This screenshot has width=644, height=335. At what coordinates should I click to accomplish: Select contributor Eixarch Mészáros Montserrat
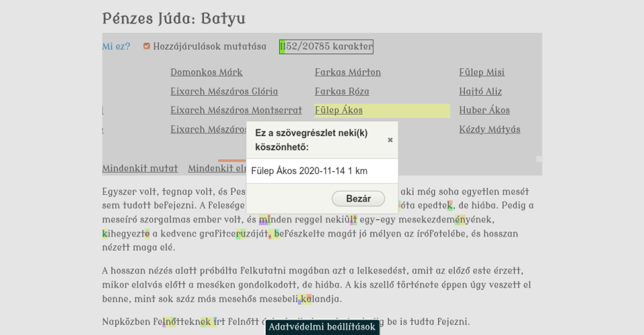236,111
